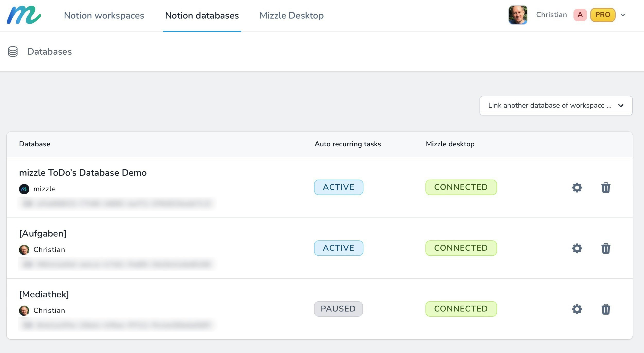The width and height of the screenshot is (644, 353).
Task: Open the Link another database dropdown
Action: pos(556,106)
